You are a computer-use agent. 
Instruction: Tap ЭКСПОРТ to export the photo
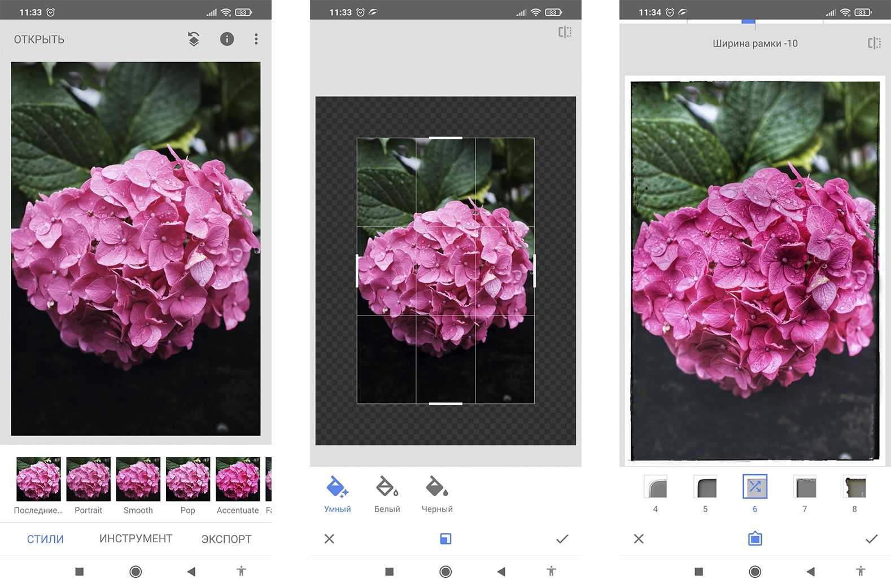click(x=226, y=539)
